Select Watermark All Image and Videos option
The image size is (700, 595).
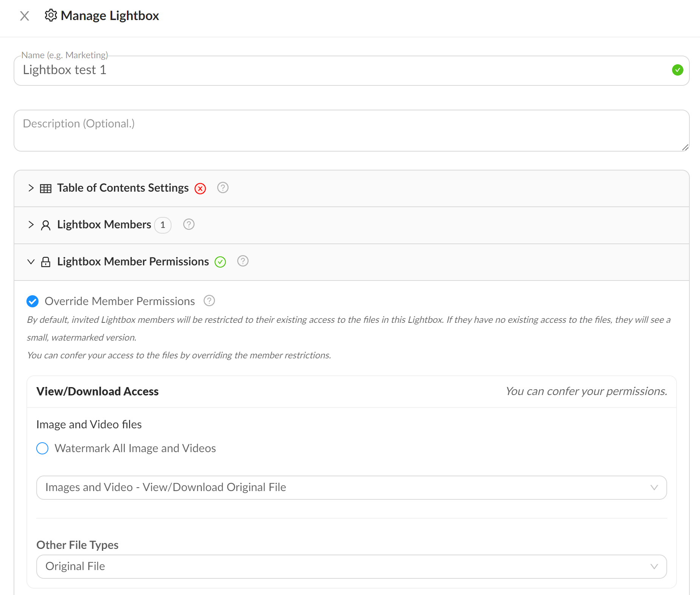tap(42, 448)
